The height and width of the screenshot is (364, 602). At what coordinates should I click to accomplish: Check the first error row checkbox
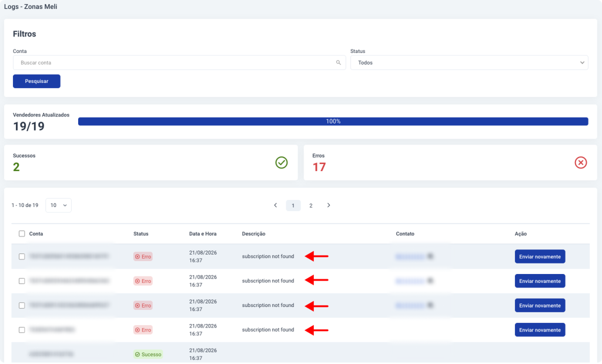(22, 256)
